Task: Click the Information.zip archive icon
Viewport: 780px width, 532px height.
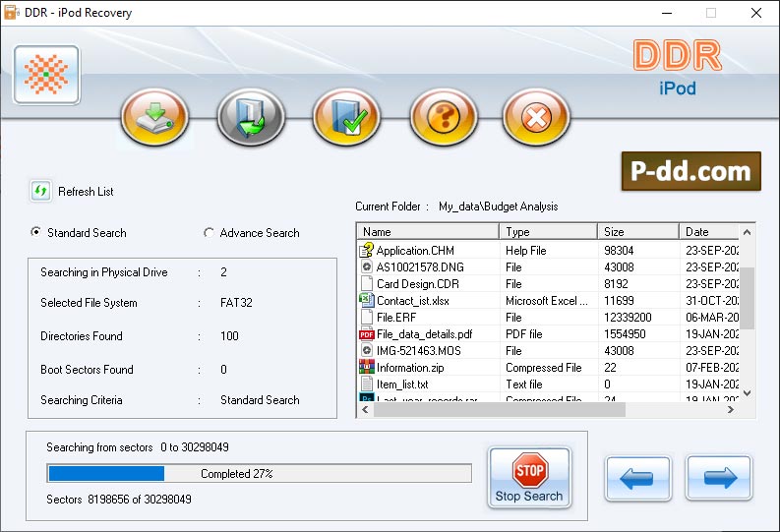Action: point(367,367)
